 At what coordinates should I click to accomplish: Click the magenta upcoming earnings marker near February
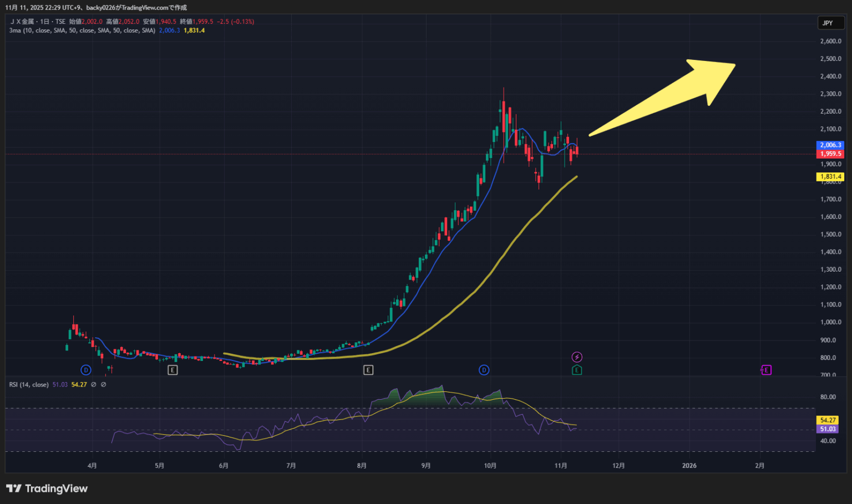[x=766, y=370]
